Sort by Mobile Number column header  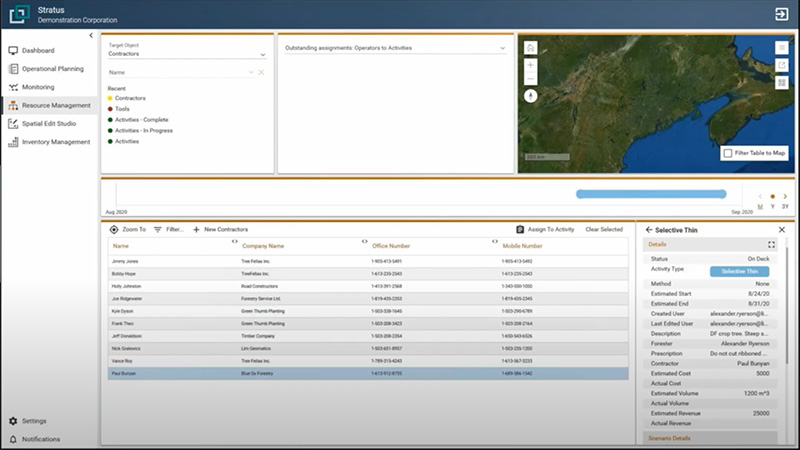pos(522,246)
